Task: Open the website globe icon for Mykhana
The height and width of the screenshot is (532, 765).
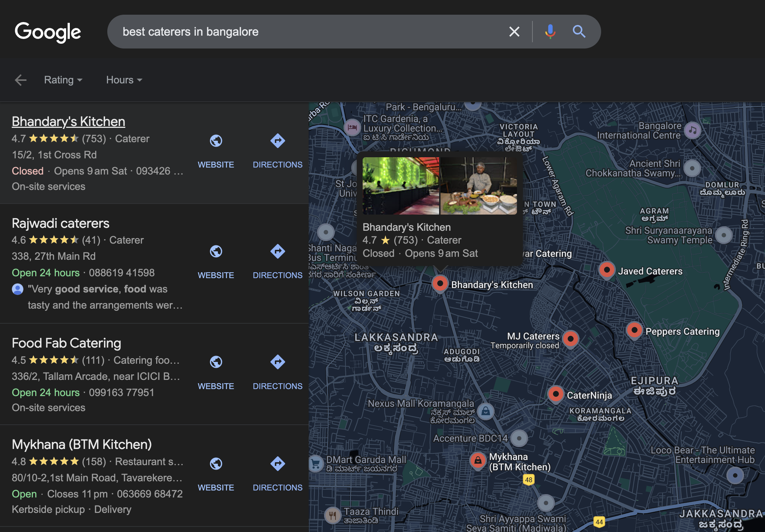Action: (x=216, y=464)
